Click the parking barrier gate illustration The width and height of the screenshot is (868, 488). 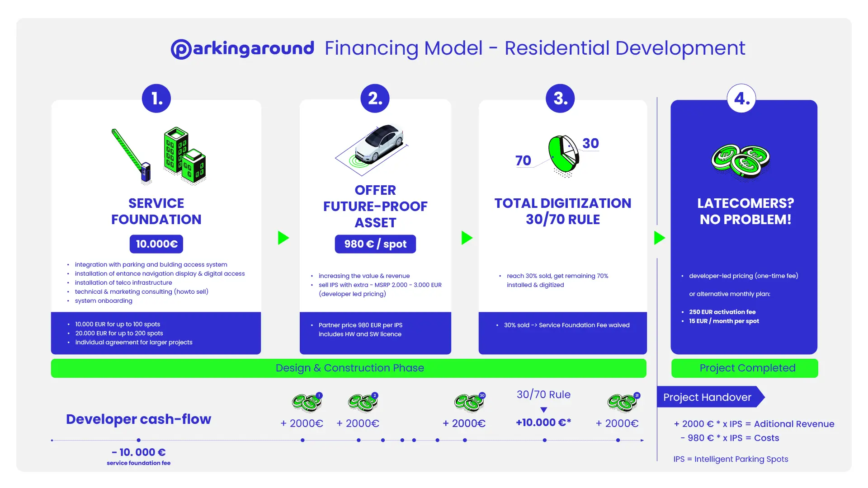(x=131, y=156)
